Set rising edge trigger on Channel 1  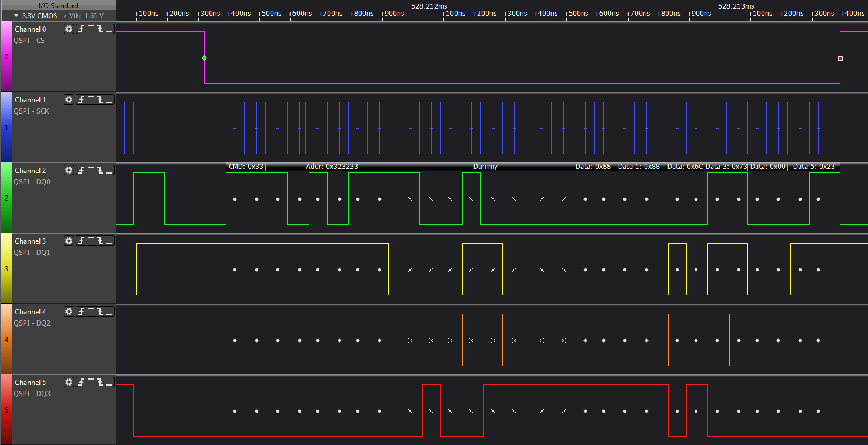point(81,100)
